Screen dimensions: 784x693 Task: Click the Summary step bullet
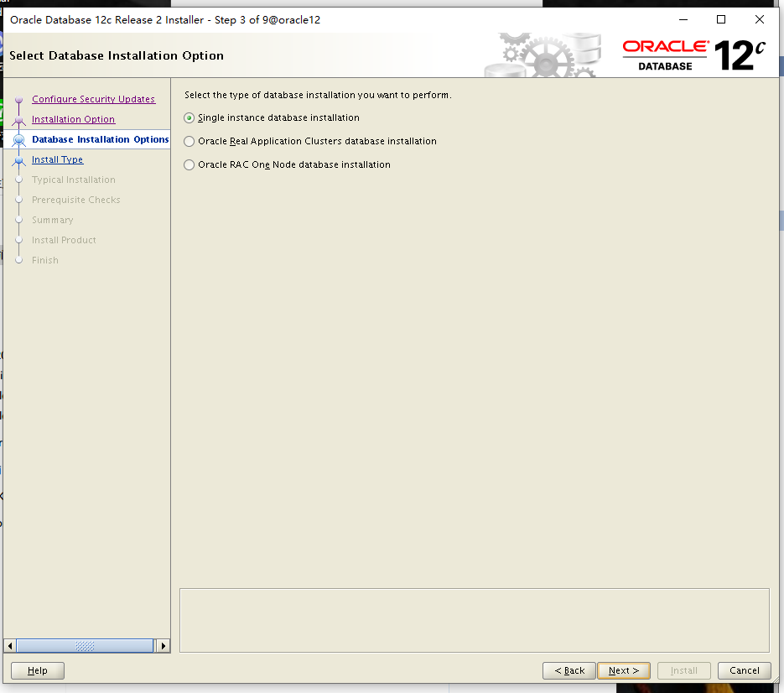[19, 220]
